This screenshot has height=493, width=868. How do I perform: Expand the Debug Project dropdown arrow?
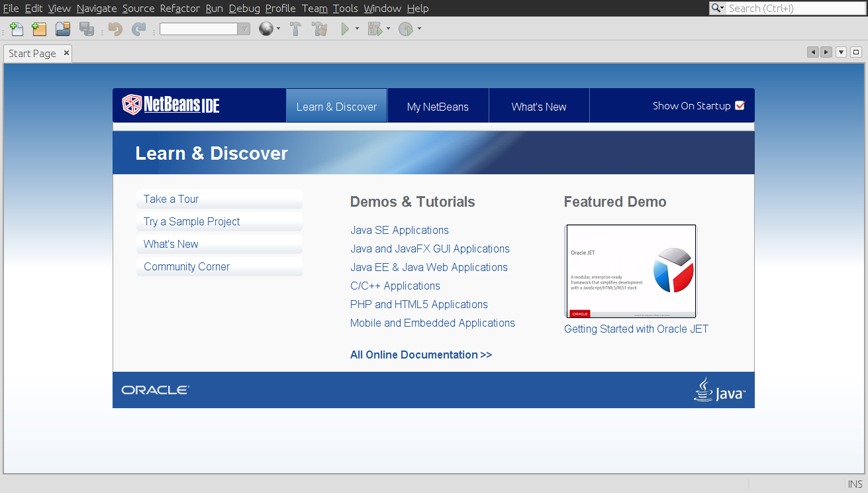pos(388,29)
